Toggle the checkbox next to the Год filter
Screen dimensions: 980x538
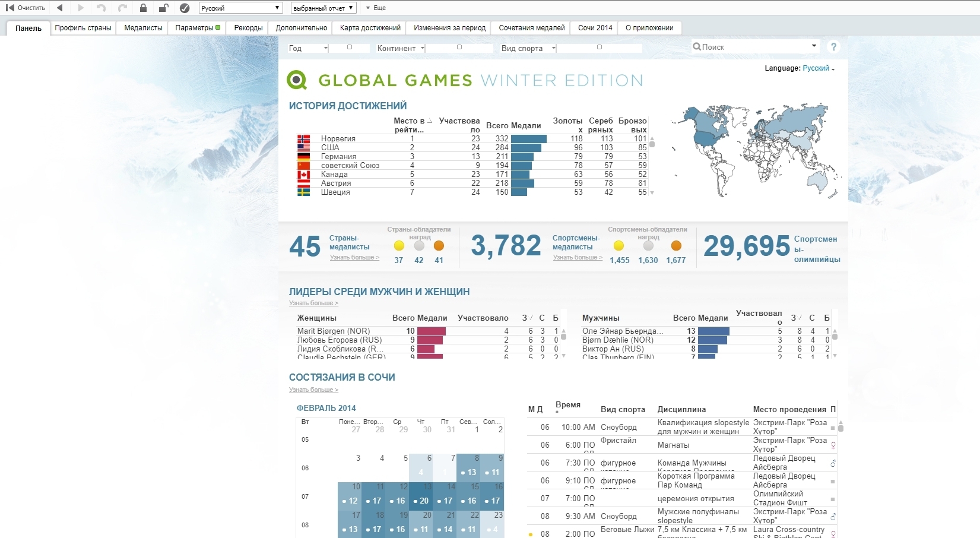point(350,47)
